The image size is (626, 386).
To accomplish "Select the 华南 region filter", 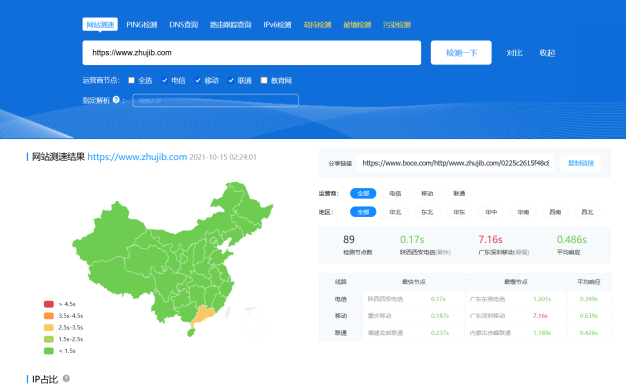I will 523,212.
